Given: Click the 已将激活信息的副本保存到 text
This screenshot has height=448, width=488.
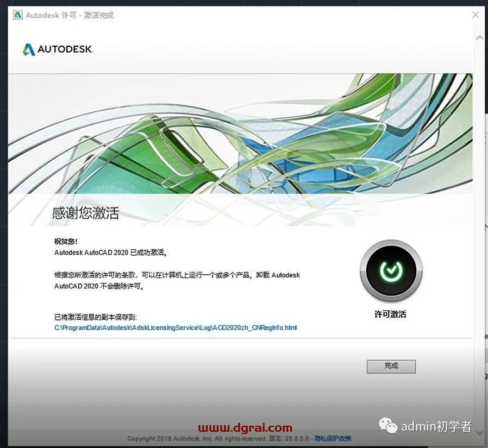Looking at the screenshot, I should point(96,317).
